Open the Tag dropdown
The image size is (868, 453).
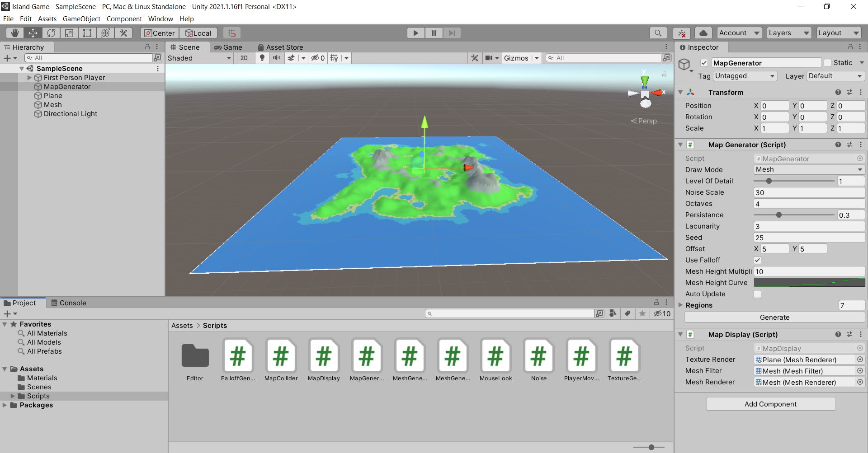(745, 76)
